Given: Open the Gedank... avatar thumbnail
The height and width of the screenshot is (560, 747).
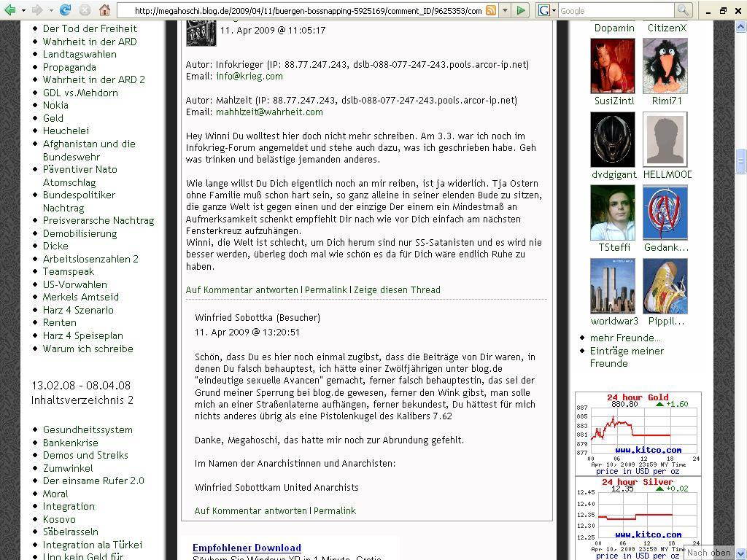Looking at the screenshot, I should click(665, 213).
